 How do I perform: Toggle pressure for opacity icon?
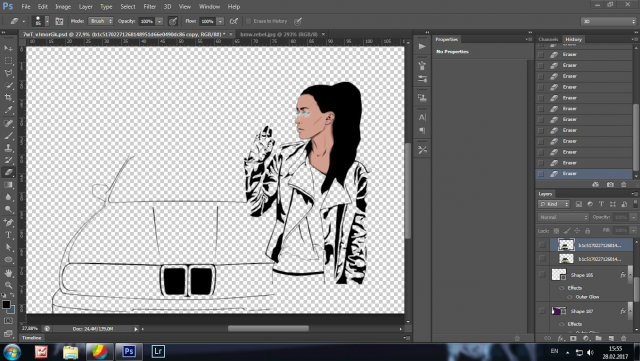pos(173,21)
